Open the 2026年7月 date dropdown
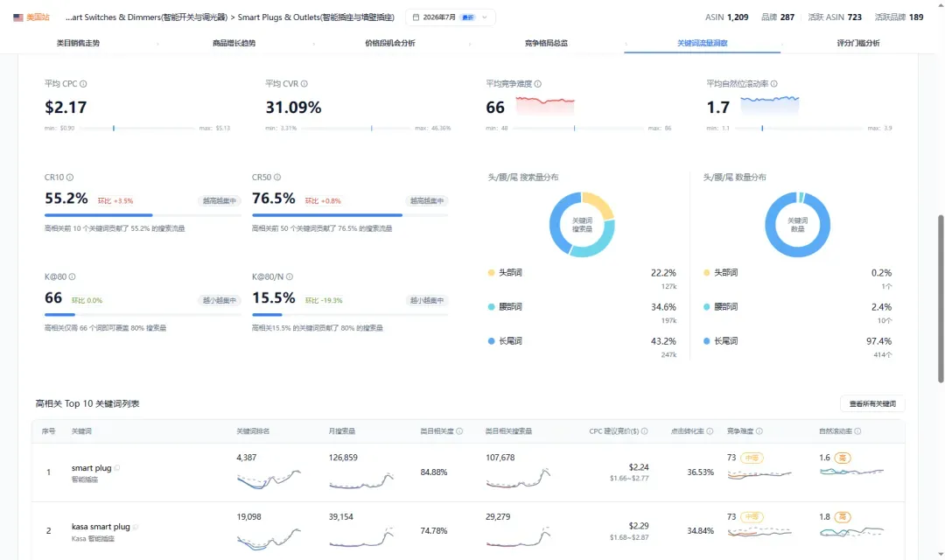Screen dimensions: 945x560 coord(451,17)
